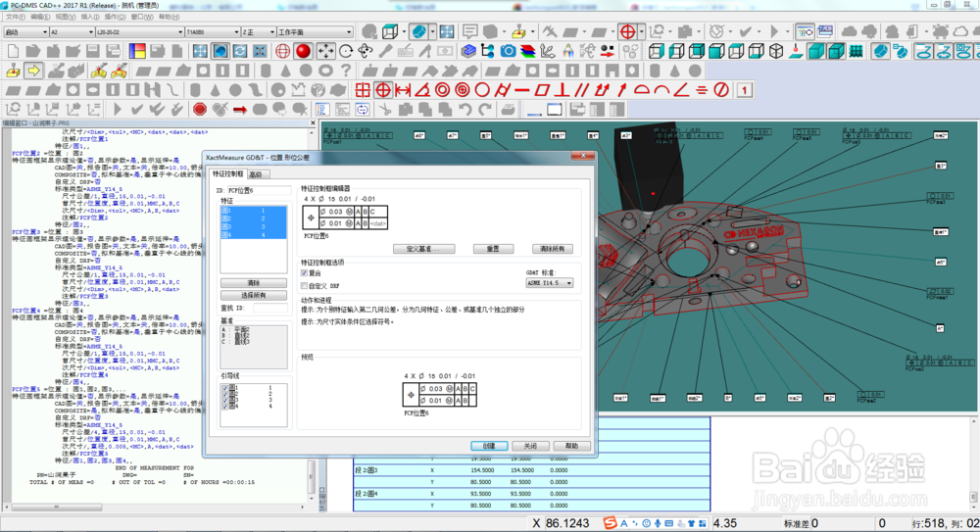This screenshot has height=532, width=980.
Task: Click the 定义基准... button
Action: point(423,249)
